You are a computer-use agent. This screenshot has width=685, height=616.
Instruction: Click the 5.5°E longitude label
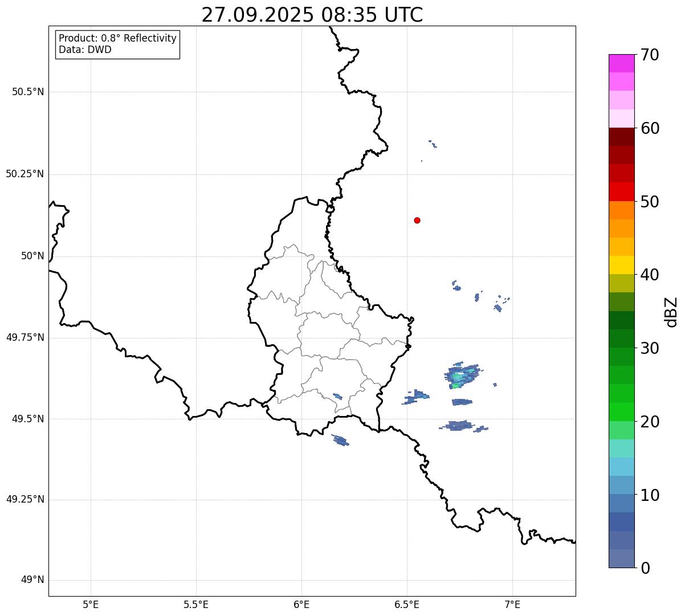[x=196, y=604]
